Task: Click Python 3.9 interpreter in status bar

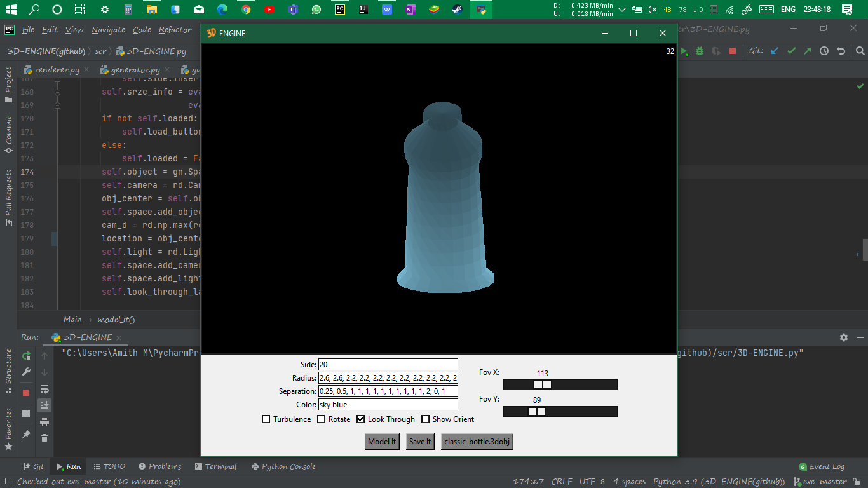Action: pyautogui.click(x=719, y=482)
